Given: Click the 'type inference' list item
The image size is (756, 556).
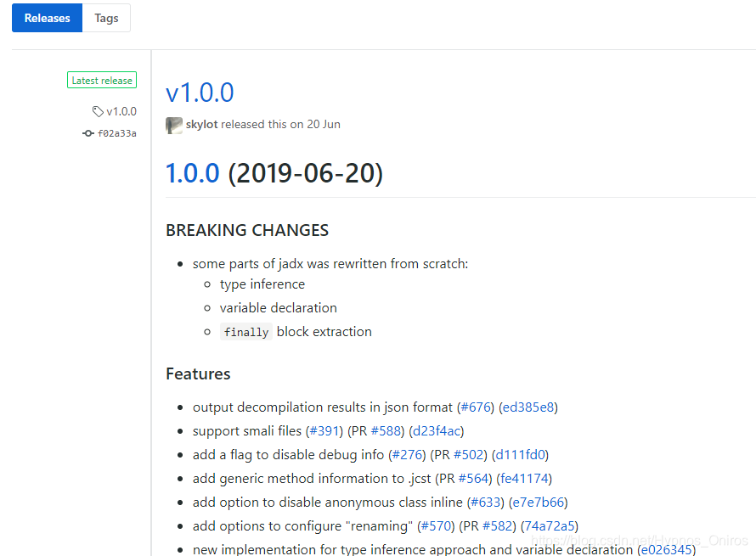Looking at the screenshot, I should click(262, 284).
